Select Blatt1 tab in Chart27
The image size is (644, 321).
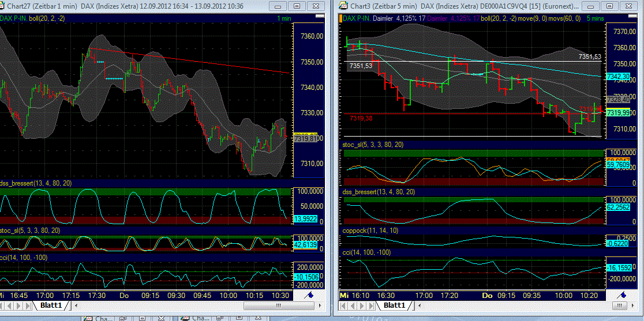click(x=51, y=305)
